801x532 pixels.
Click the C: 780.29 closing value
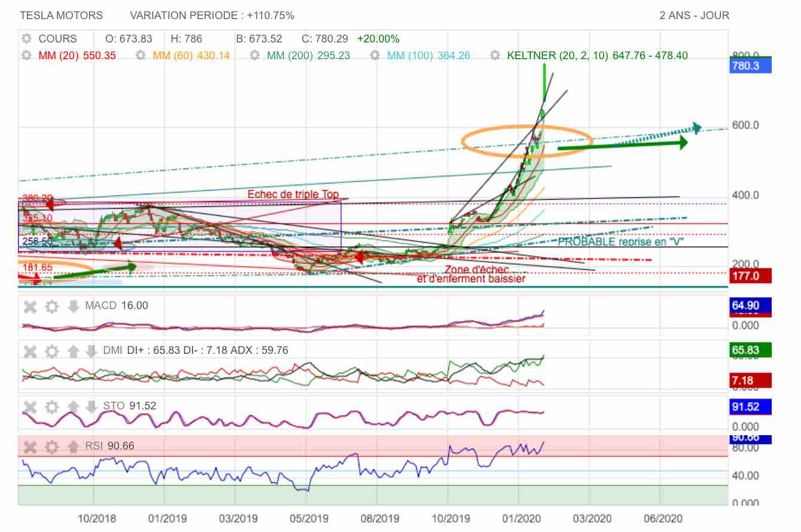325,39
